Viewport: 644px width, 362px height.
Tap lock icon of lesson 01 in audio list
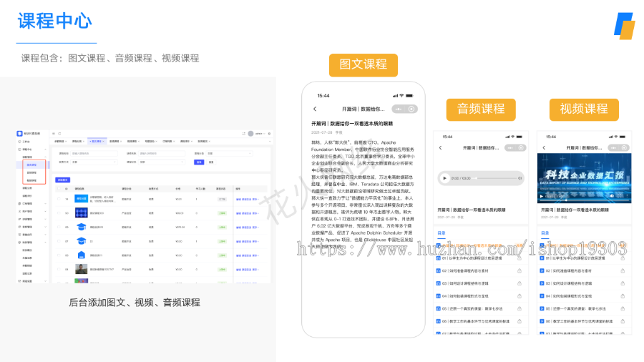(519, 258)
